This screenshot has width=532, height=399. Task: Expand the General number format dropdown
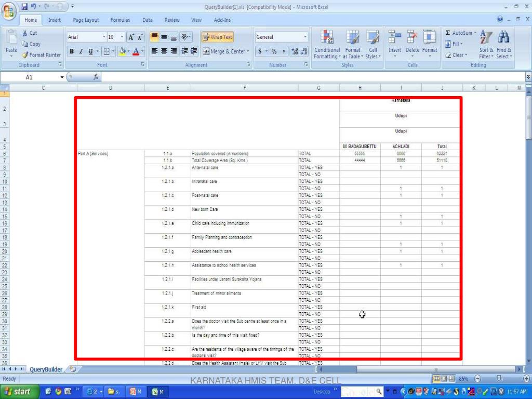click(305, 37)
